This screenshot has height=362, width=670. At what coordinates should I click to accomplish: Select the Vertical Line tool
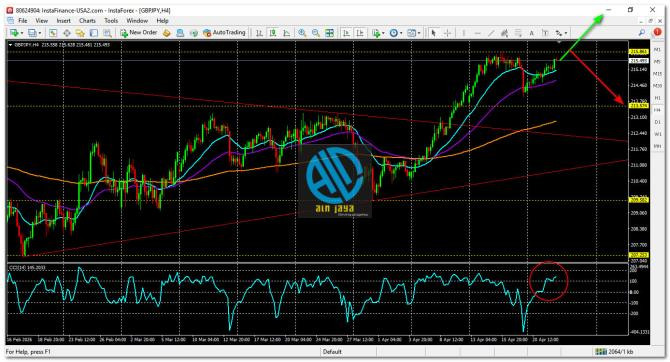tap(464, 33)
